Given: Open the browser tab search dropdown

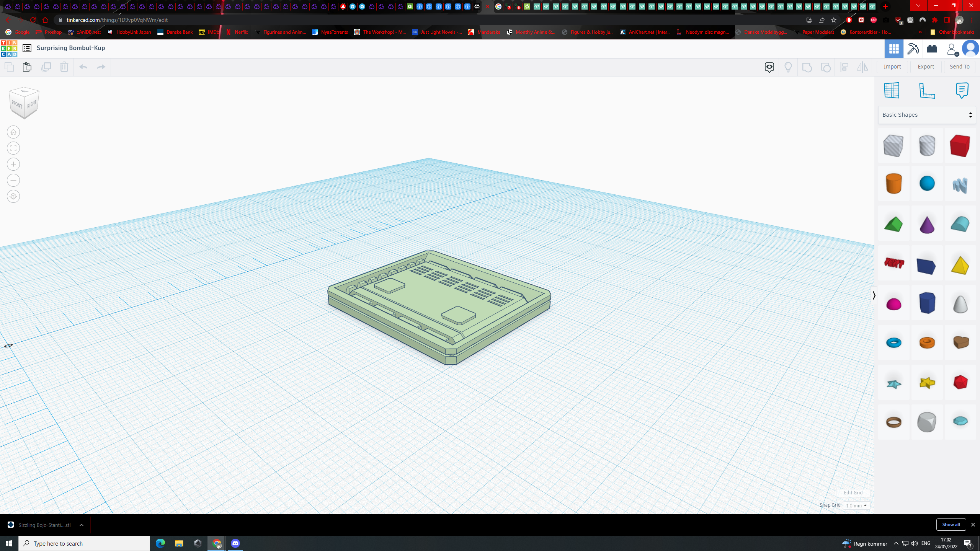Looking at the screenshot, I should click(x=918, y=6).
